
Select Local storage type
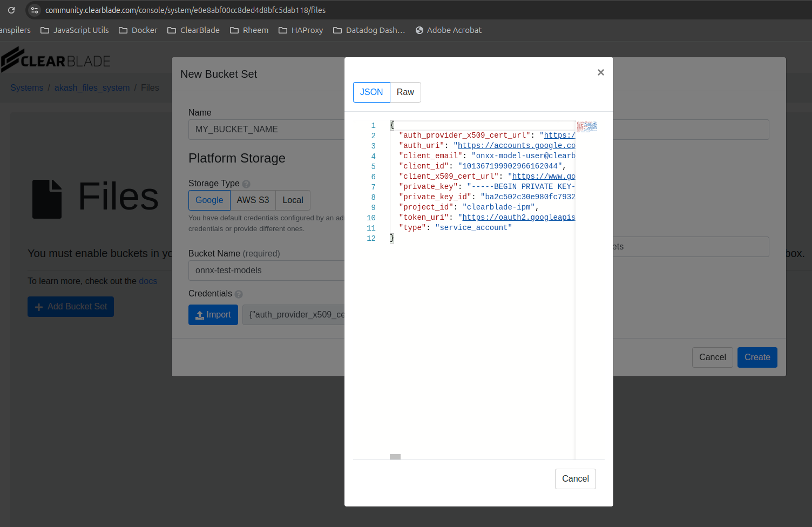tap(293, 200)
